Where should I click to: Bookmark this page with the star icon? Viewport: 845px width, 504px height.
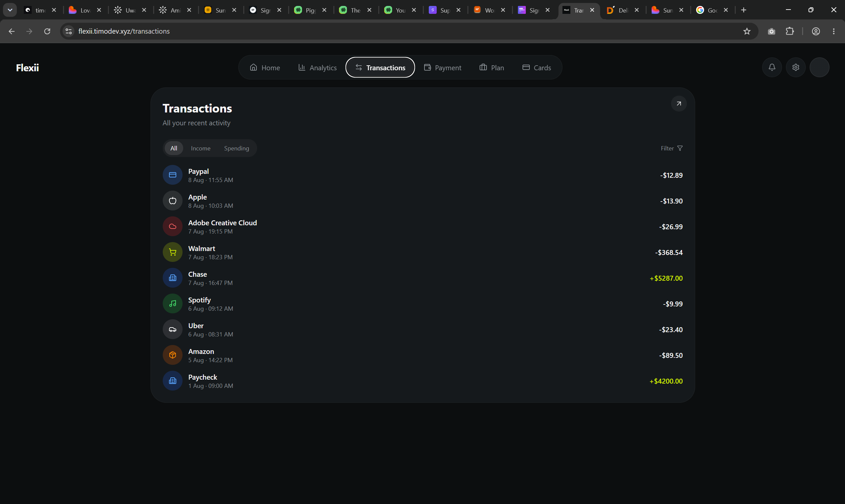(x=747, y=31)
